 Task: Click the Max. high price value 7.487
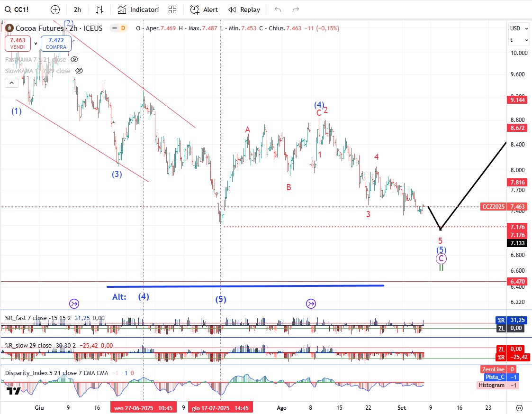click(209, 28)
